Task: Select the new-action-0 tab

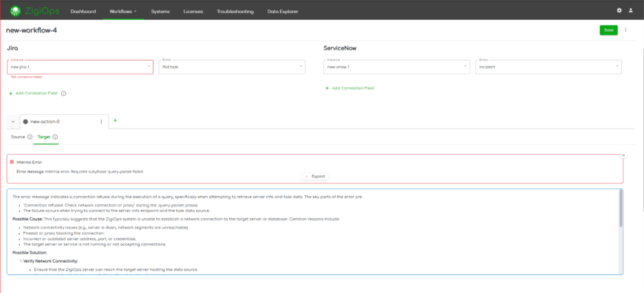Action: 65,122
